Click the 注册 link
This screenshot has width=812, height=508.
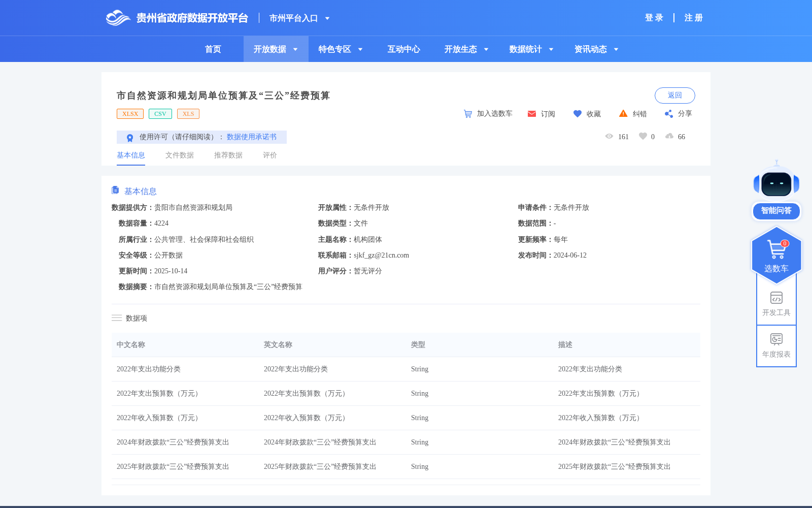coord(694,18)
